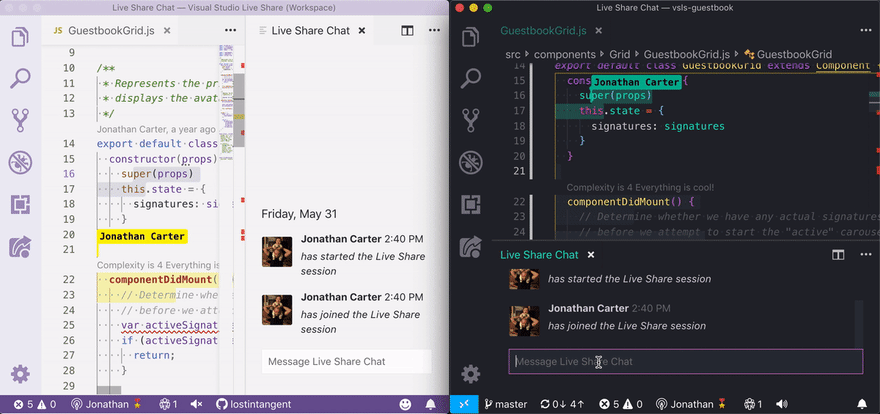Open Manage gear in left purple window
This screenshot has width=880, height=414.
pos(20,374)
